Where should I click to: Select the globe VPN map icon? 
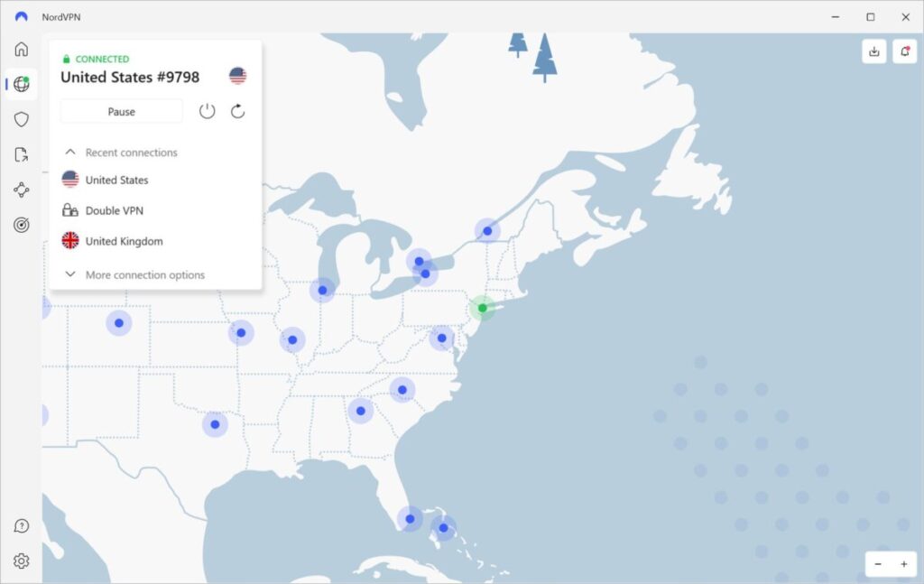pyautogui.click(x=22, y=84)
